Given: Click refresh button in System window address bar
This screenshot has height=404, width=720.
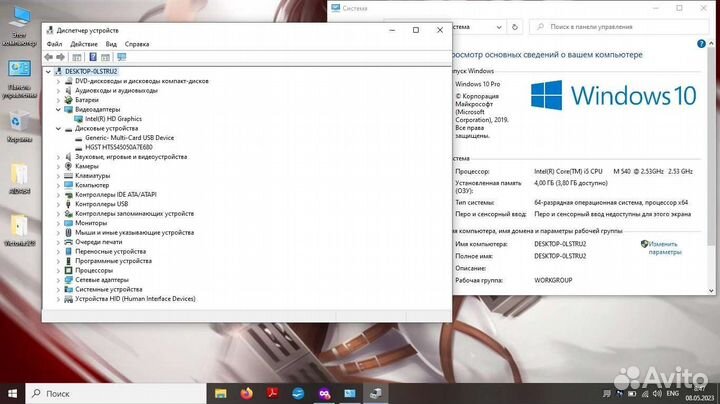Looking at the screenshot, I should point(515,27).
